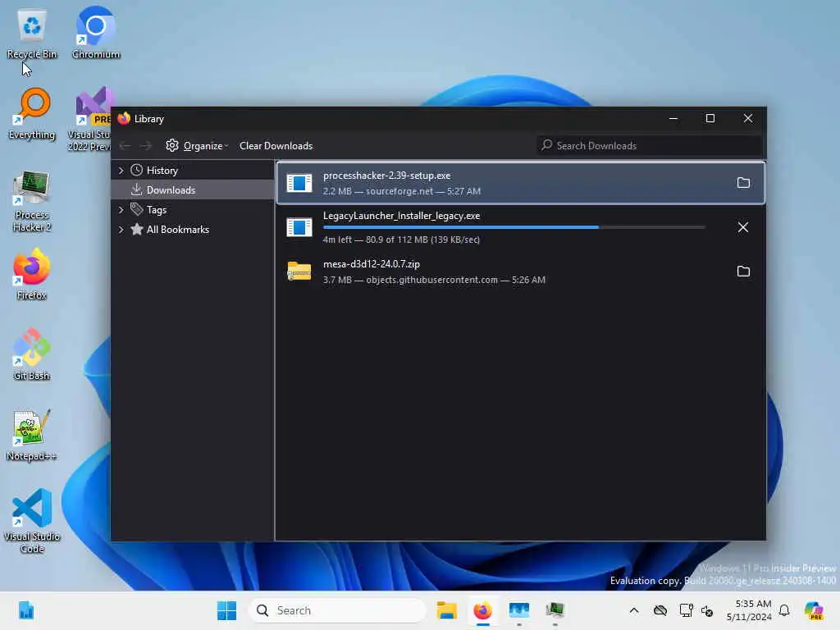This screenshot has width=840, height=630.
Task: Click the Downloads arrow icon in sidebar
Action: [x=137, y=189]
